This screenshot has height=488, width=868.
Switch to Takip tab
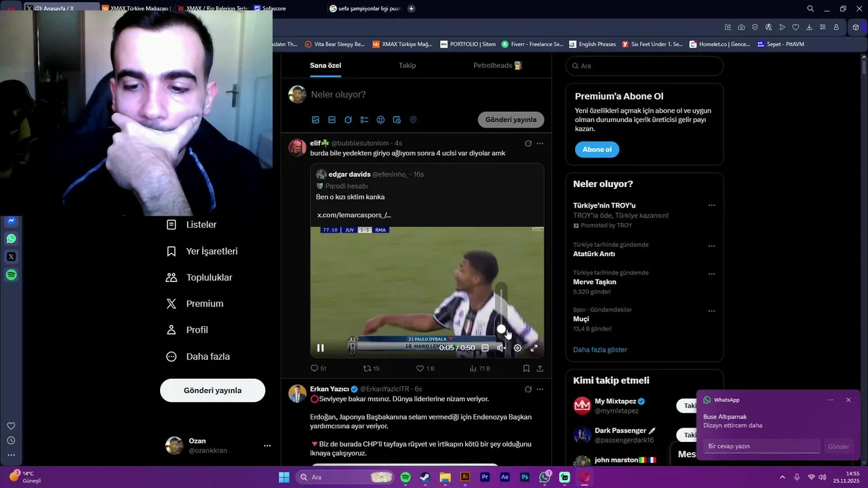[x=408, y=66]
